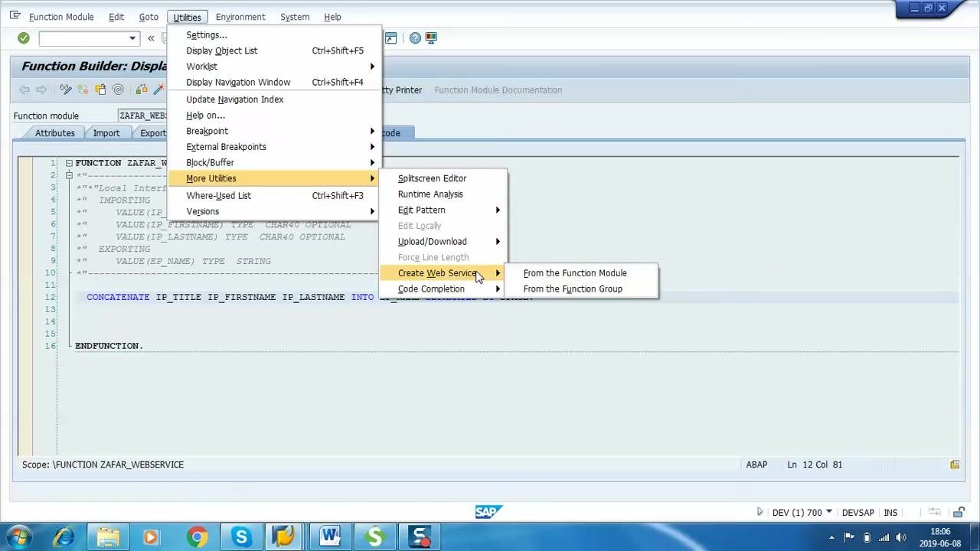Screen dimensions: 980x551
Task: Open Microsoft Word from the taskbar
Action: pyautogui.click(x=330, y=537)
